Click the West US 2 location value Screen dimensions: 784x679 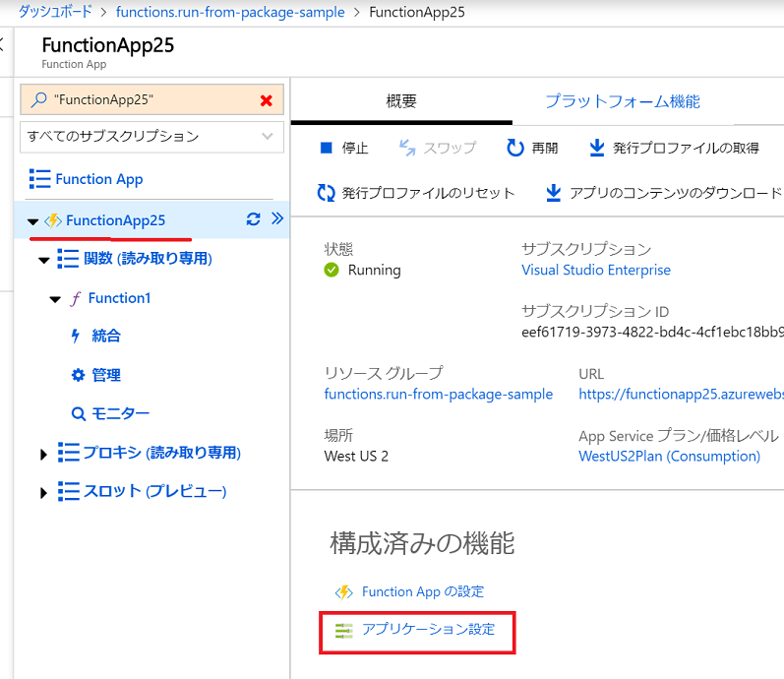coord(356,457)
